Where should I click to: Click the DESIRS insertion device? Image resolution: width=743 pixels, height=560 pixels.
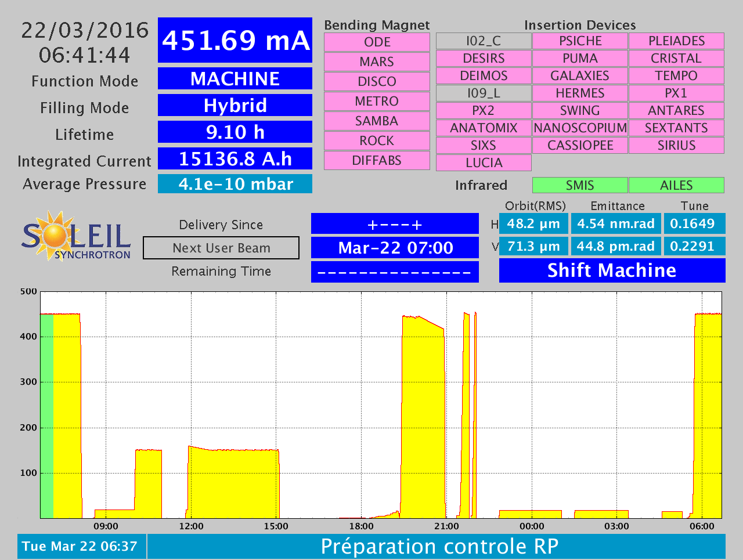click(484, 59)
